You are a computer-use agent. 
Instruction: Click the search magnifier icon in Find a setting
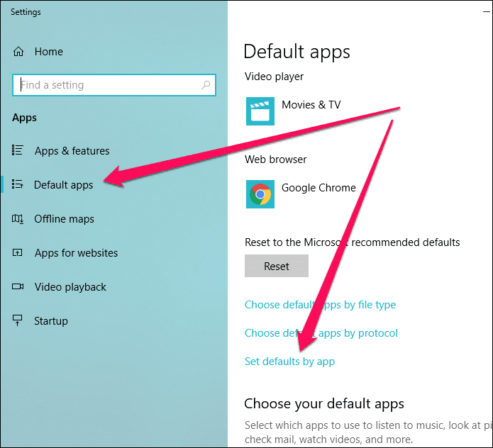(x=206, y=85)
